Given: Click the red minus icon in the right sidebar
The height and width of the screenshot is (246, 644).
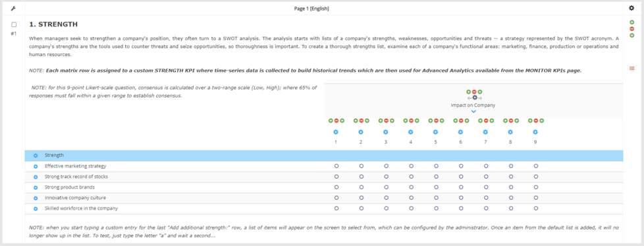Looking at the screenshot, I should pyautogui.click(x=631, y=29).
